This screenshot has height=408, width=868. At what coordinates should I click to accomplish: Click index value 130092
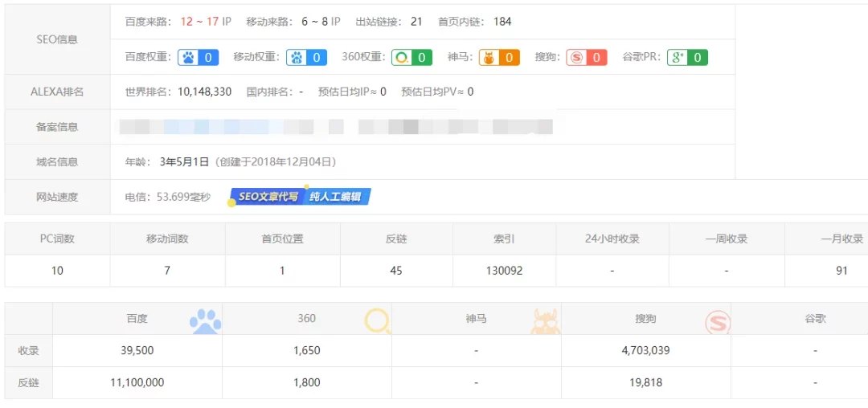504,271
